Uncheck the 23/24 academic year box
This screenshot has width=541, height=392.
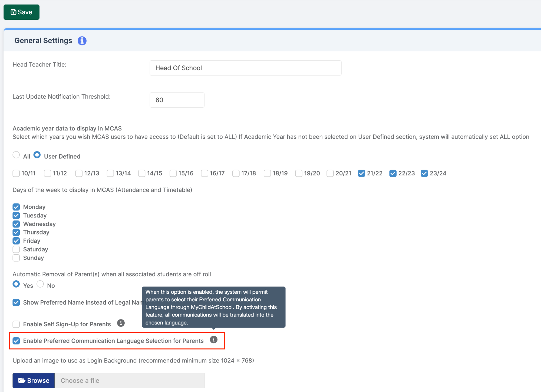click(424, 173)
